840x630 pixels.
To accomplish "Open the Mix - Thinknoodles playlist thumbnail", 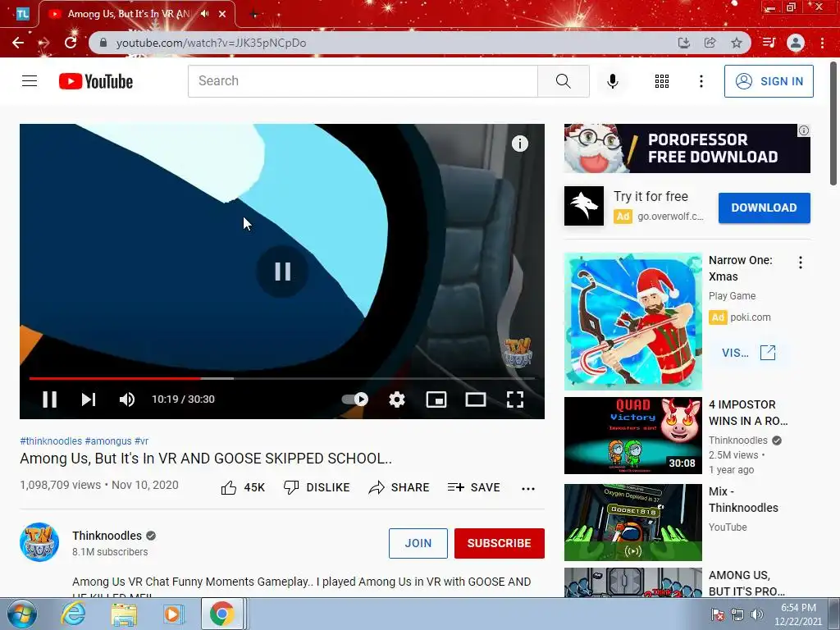I will click(x=633, y=523).
